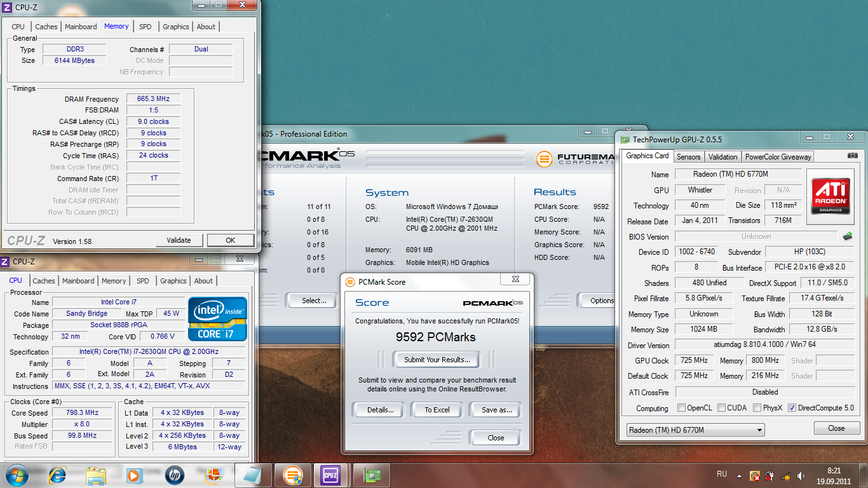This screenshot has width=868, height=488.
Task: Enable the OpenCL checkbox in GPU-Z
Action: pos(682,408)
